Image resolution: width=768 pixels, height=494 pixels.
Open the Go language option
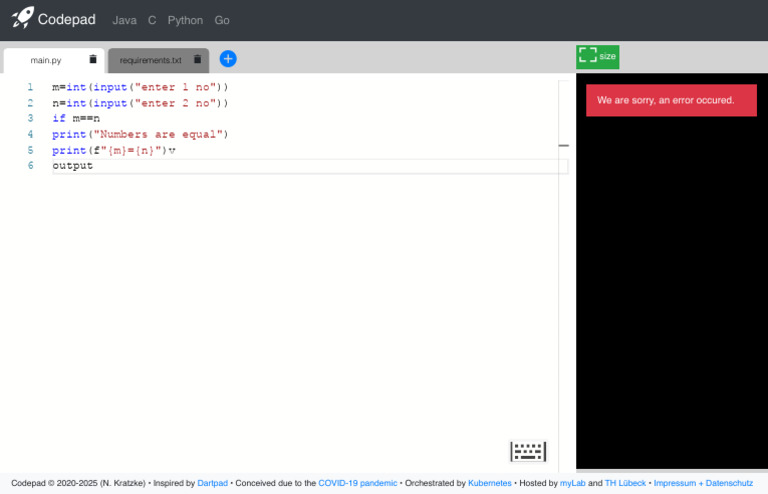[x=222, y=21]
